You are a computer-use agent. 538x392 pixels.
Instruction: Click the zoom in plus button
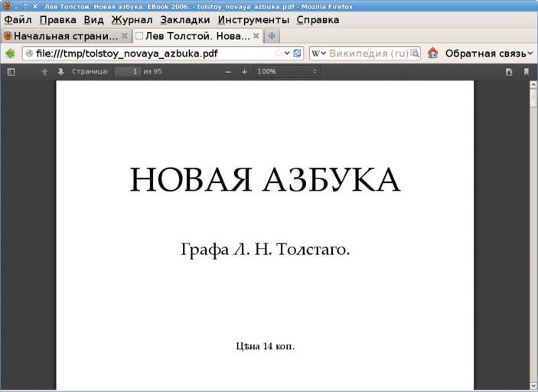pyautogui.click(x=245, y=72)
